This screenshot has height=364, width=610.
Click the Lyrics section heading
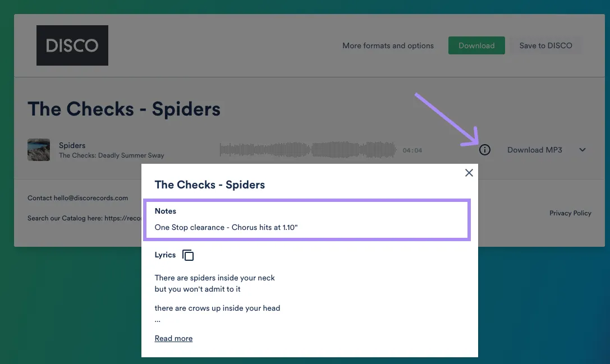click(165, 255)
